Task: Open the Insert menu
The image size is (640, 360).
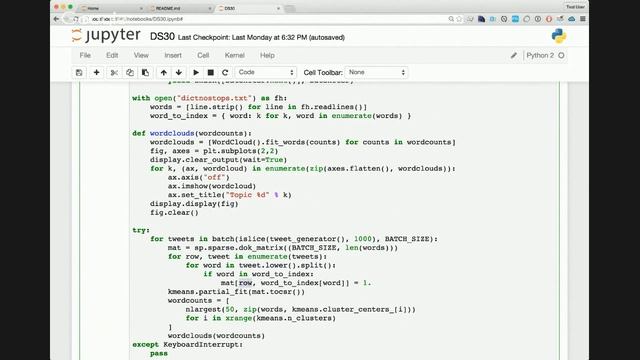Action: [x=173, y=56]
